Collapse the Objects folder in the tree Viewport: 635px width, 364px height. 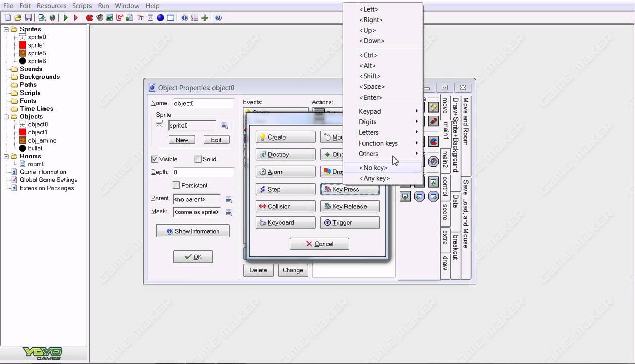6,116
